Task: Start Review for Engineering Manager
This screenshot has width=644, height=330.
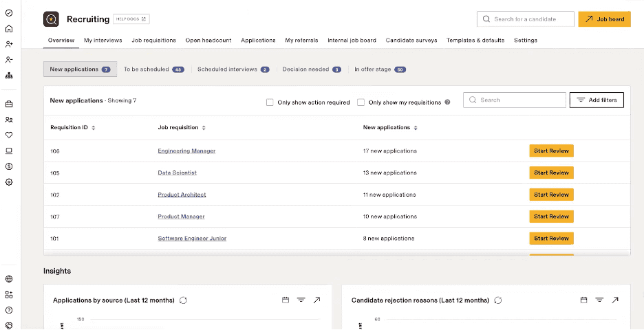Action: (x=551, y=151)
